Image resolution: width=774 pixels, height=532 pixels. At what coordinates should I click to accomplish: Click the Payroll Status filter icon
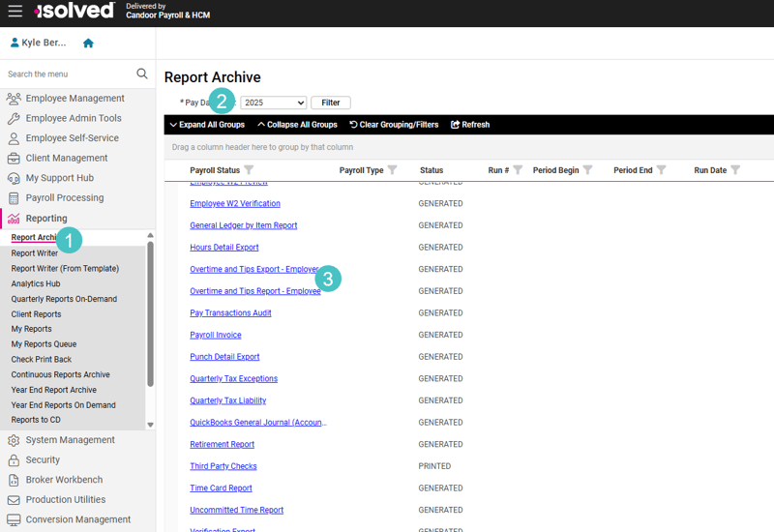250,170
